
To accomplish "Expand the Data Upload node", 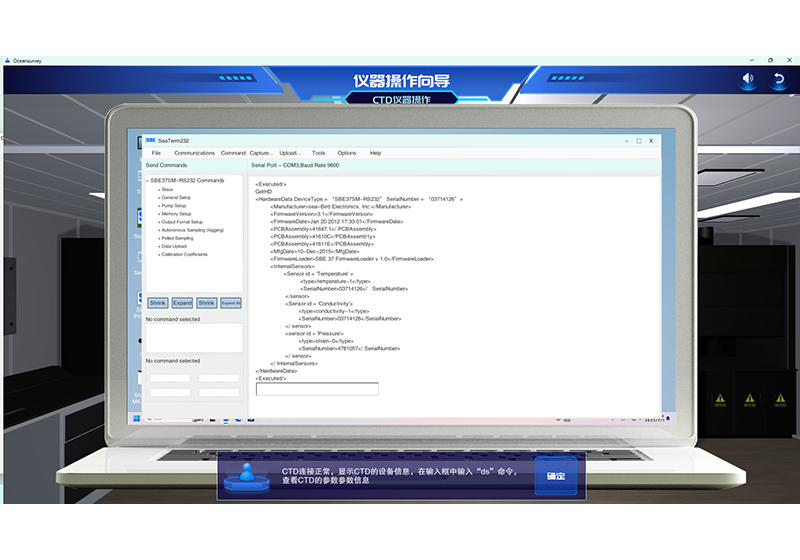I will [x=159, y=246].
